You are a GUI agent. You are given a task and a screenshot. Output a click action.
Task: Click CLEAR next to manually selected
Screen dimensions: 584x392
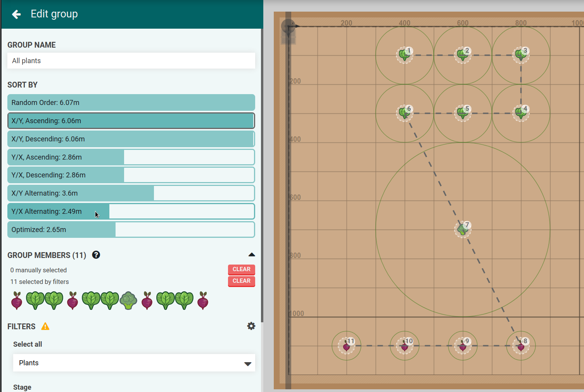pos(241,269)
